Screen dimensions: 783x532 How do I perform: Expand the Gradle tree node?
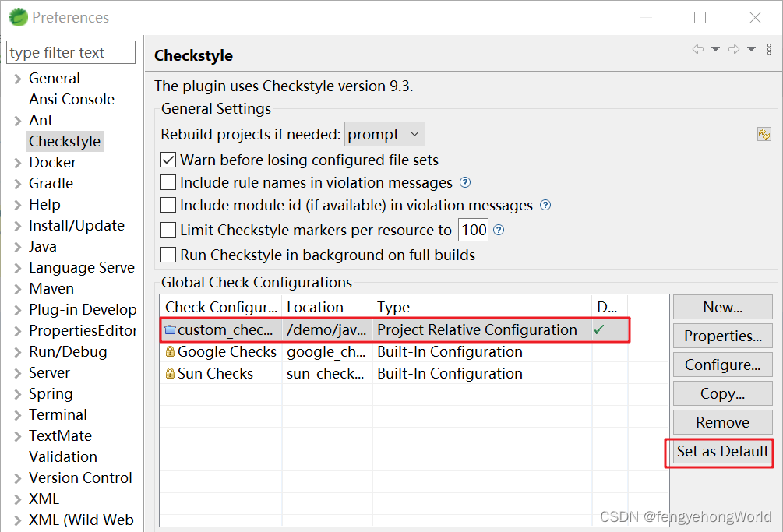18,184
